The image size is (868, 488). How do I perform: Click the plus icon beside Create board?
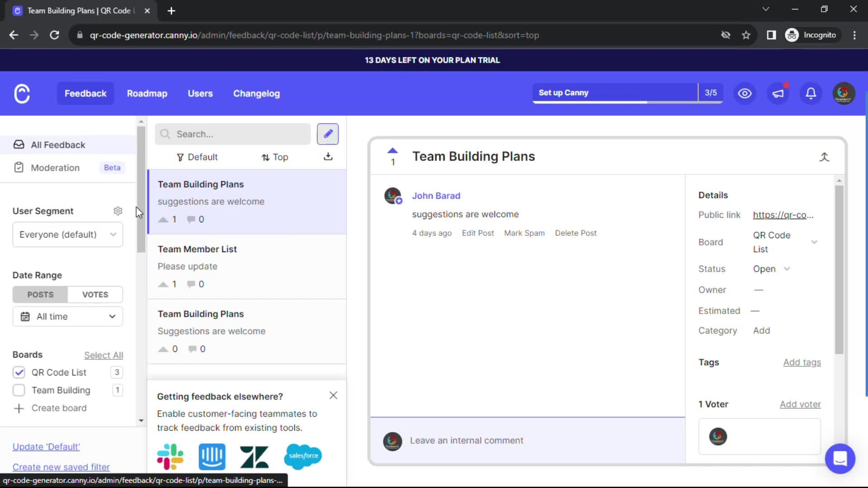pos(19,408)
